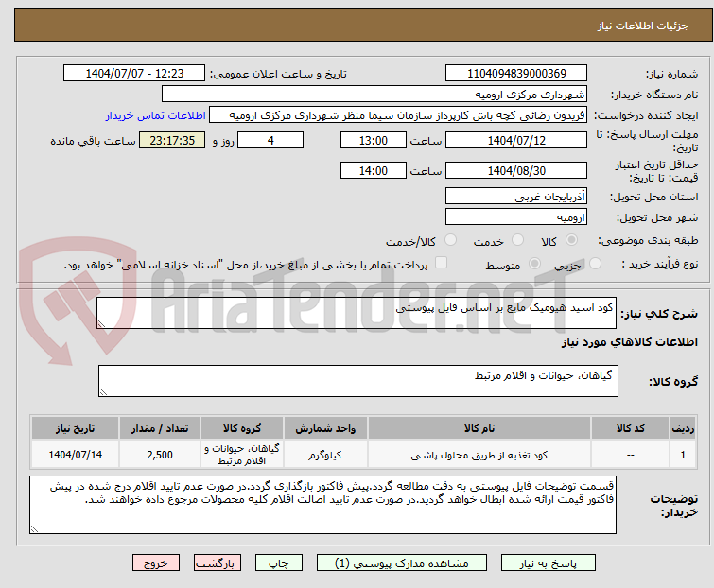The width and height of the screenshot is (714, 588).
Task: Click the price validity date 1404/08/30
Action: coord(516,171)
